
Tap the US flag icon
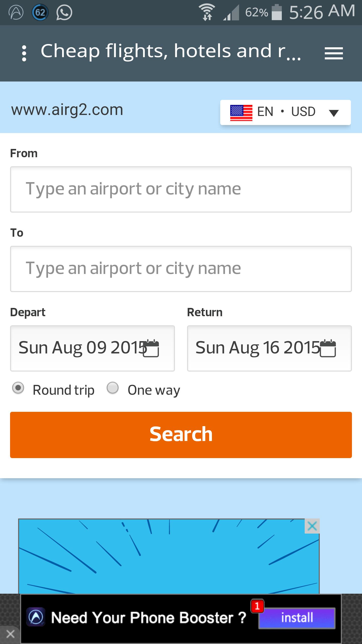(x=241, y=112)
